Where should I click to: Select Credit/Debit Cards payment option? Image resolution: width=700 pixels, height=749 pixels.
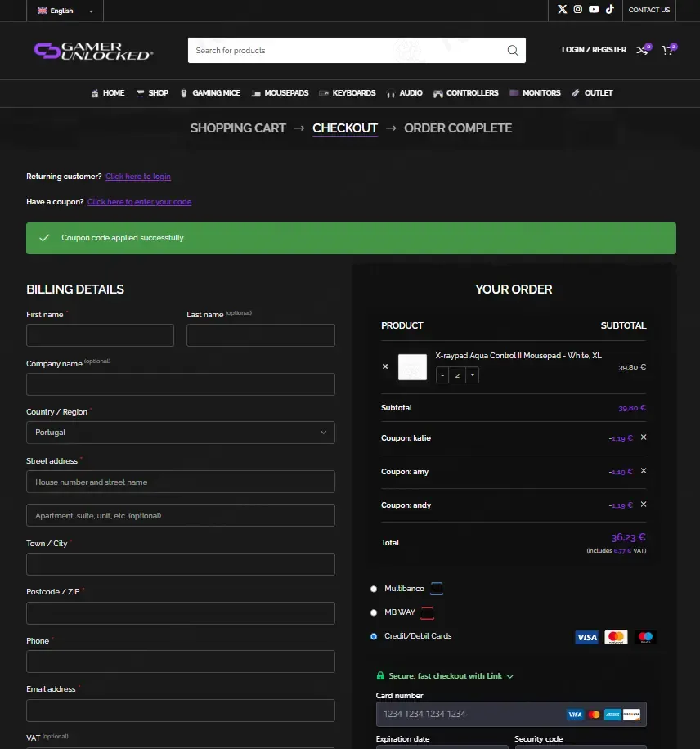pyautogui.click(x=374, y=636)
